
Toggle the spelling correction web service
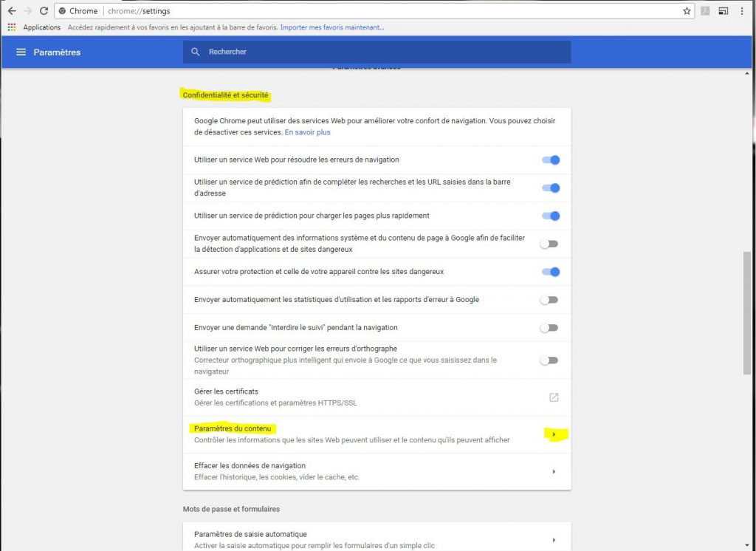click(549, 360)
